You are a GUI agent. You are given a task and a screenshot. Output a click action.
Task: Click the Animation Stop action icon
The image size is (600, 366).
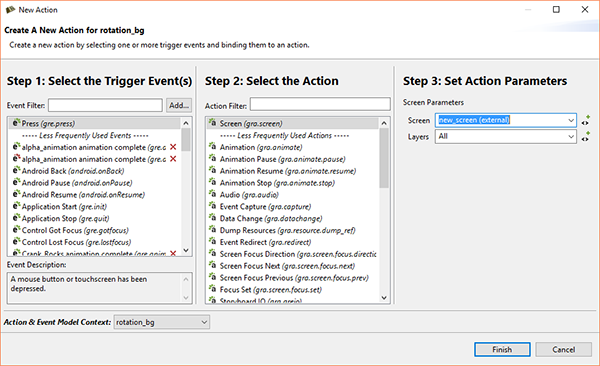coord(212,182)
